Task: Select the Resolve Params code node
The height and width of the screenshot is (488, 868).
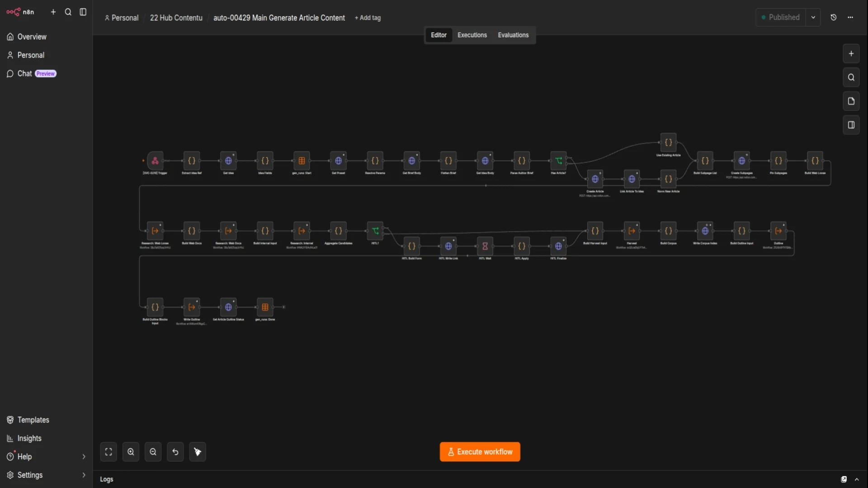Action: [x=375, y=161]
